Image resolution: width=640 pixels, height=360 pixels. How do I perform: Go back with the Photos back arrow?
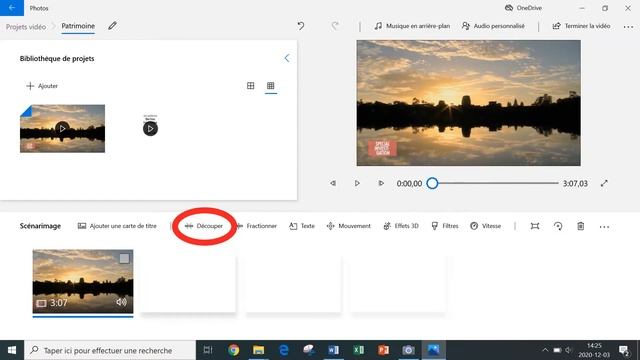click(x=12, y=8)
